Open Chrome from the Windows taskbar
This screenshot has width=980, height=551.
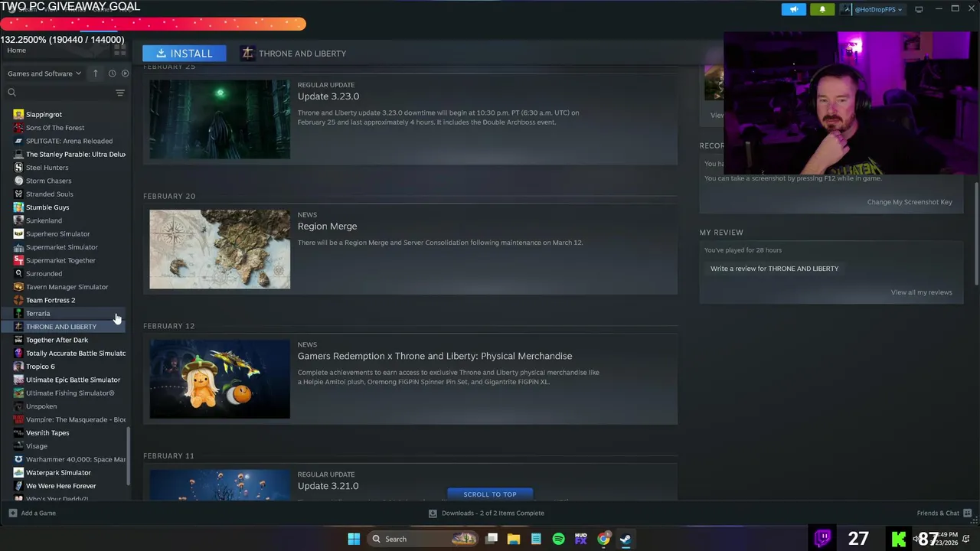(603, 539)
